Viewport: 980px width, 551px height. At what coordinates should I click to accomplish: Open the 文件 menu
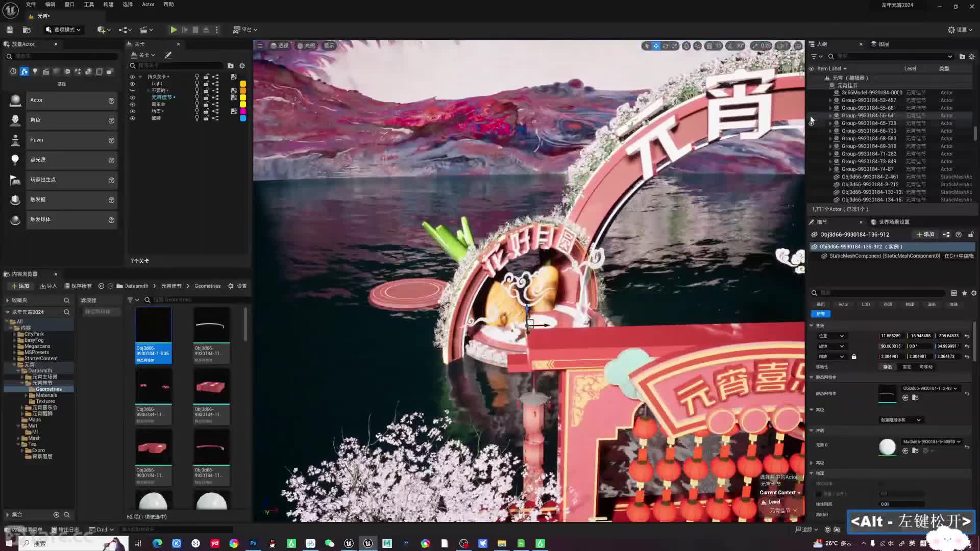click(31, 4)
